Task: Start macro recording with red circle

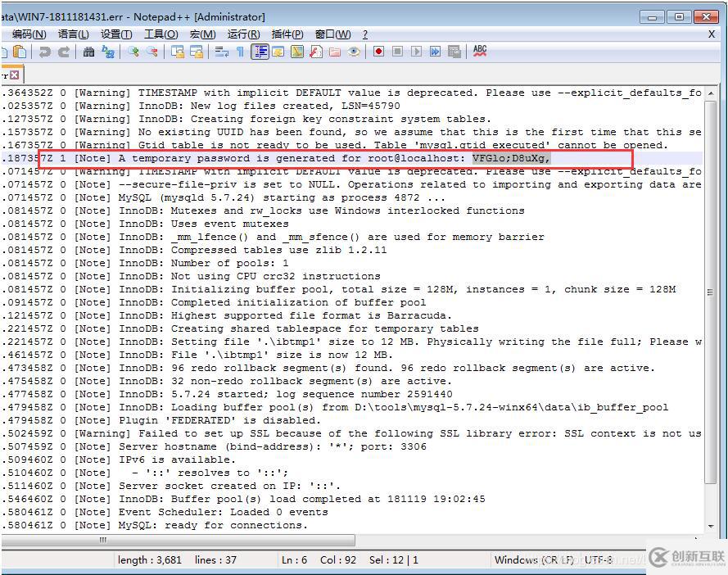Action: pos(378,52)
